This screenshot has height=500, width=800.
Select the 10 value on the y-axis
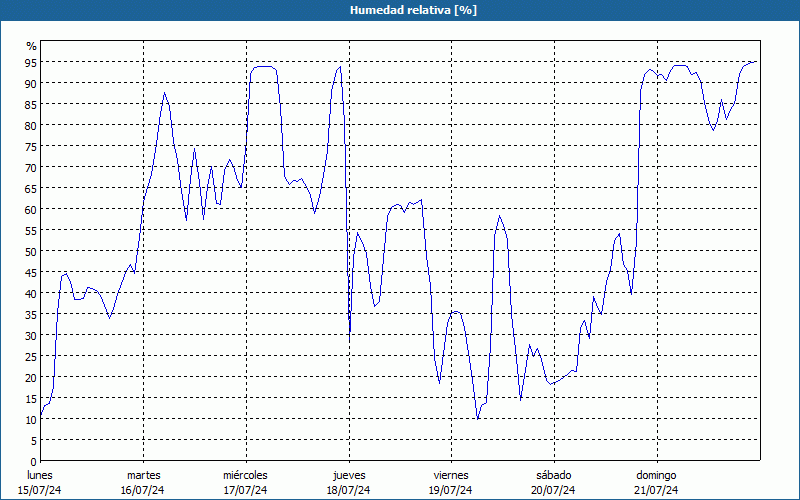(31, 420)
